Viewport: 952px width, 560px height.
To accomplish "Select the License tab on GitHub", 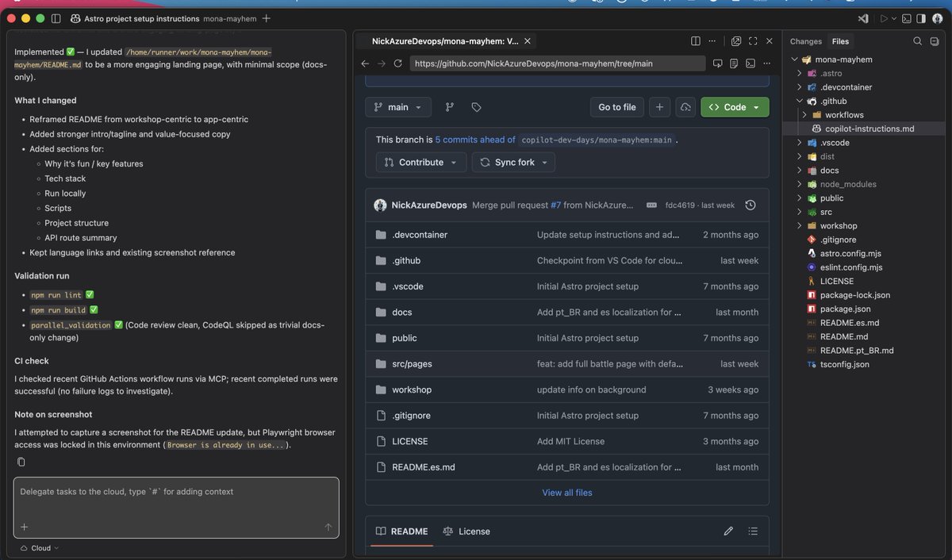I will tap(466, 531).
